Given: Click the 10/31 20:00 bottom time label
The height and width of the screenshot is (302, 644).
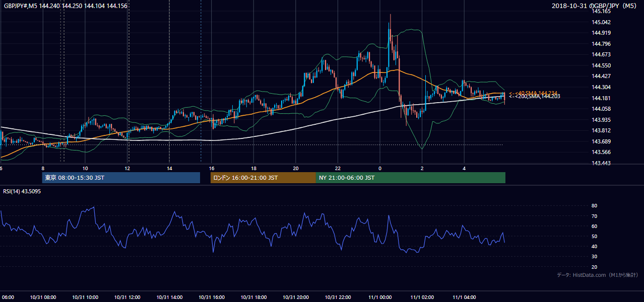Looking at the screenshot, I should (x=295, y=297).
